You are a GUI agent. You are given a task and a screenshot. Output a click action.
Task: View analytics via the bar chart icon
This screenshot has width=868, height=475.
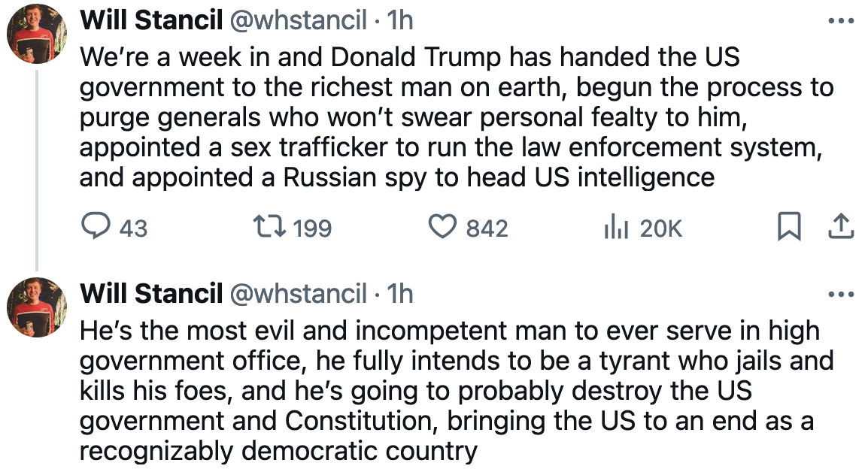pyautogui.click(x=616, y=227)
